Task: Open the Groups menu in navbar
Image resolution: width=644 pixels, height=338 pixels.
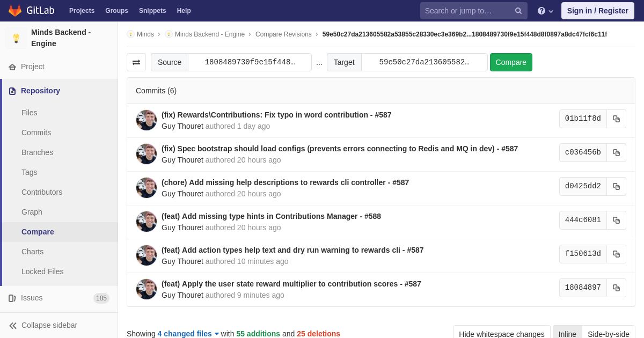Action: [x=116, y=11]
